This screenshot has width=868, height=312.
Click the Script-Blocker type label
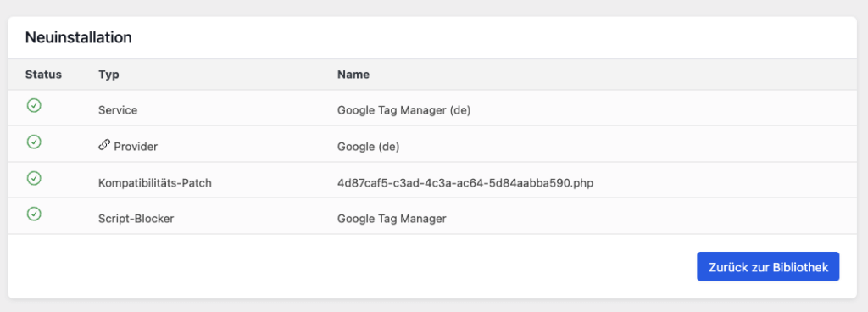coord(136,219)
